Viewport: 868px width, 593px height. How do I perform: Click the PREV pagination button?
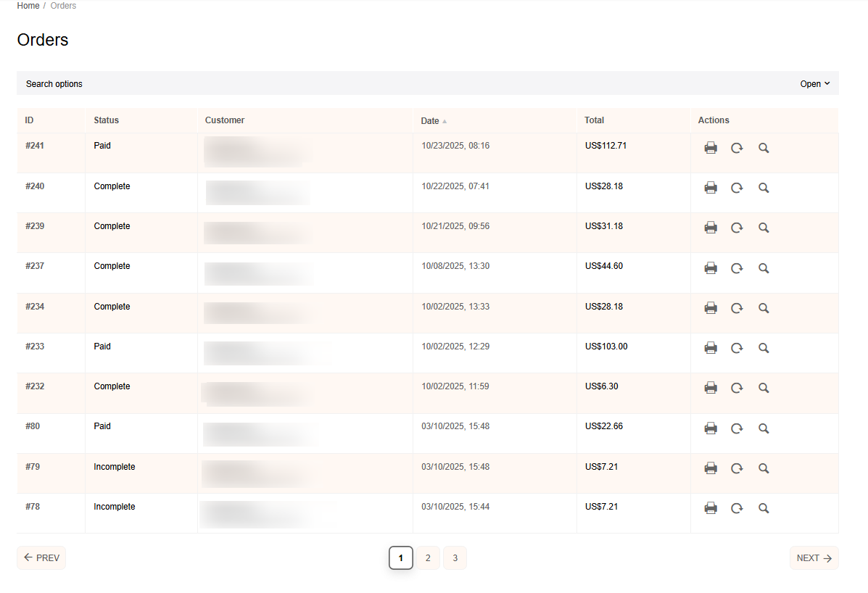pyautogui.click(x=41, y=558)
